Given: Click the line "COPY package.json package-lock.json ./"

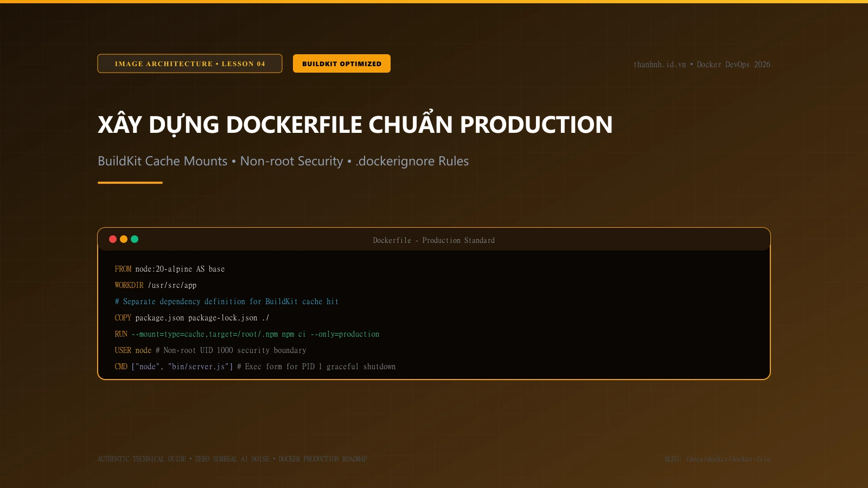Looking at the screenshot, I should 192,318.
